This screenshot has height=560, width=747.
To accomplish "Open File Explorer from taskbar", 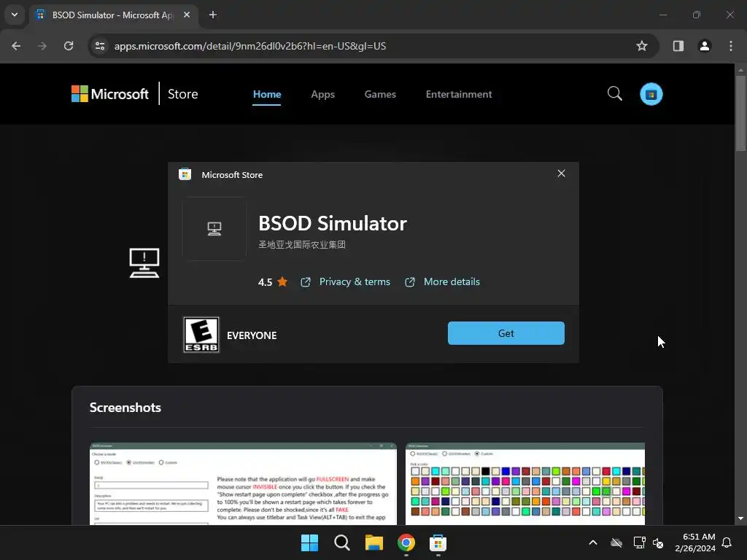I will (x=374, y=542).
